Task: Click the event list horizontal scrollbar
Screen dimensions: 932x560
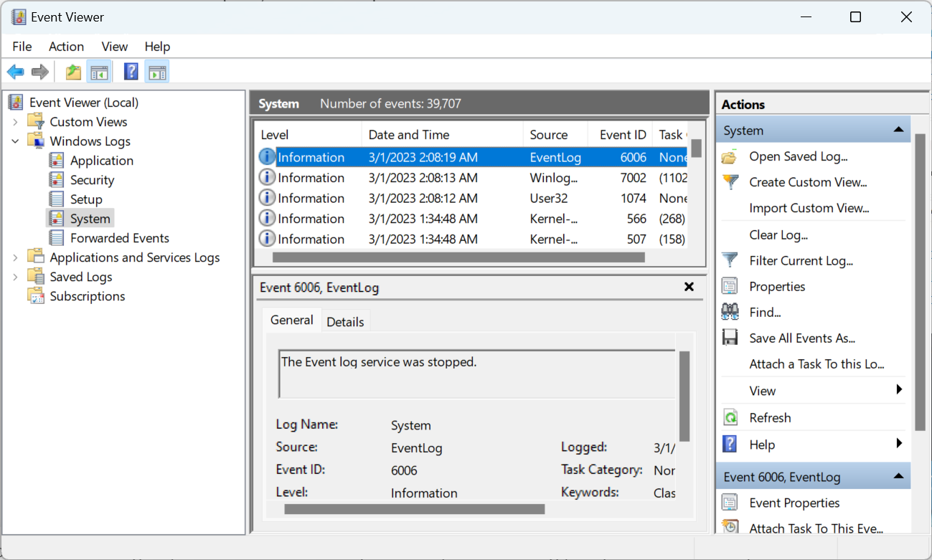Action: 458,257
